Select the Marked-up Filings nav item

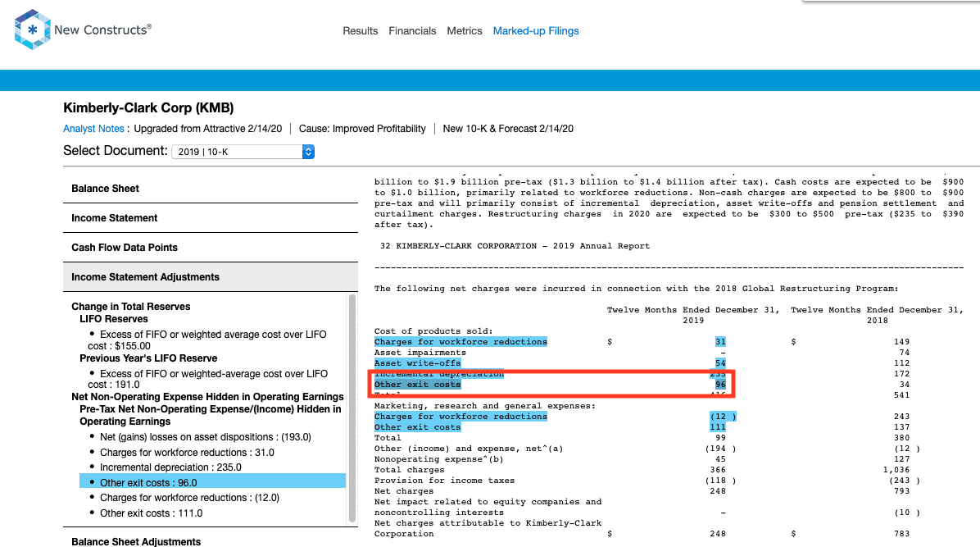tap(536, 30)
